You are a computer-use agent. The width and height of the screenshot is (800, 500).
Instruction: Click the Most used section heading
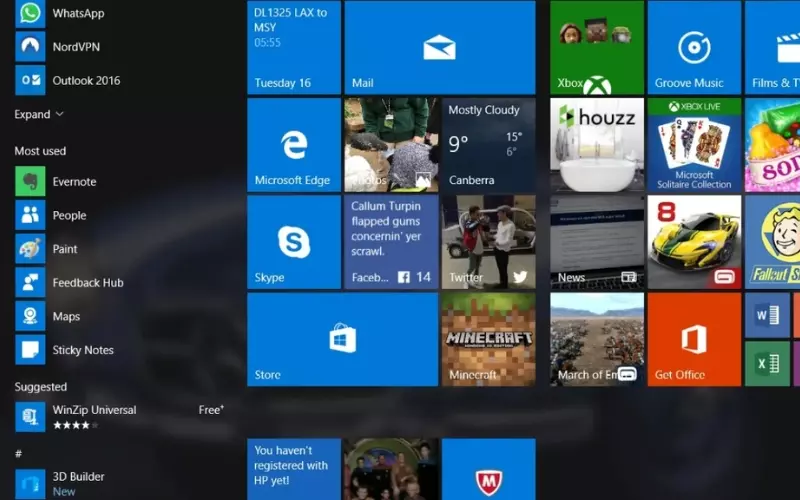click(x=40, y=151)
